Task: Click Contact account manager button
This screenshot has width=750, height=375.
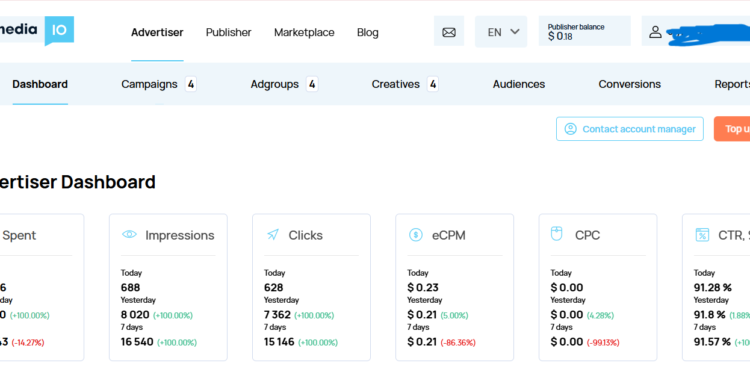Action: tap(629, 129)
